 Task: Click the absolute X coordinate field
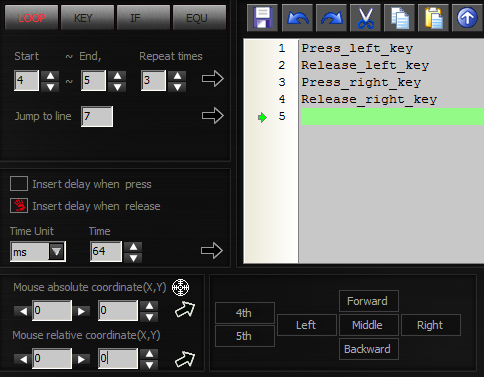tap(52, 310)
